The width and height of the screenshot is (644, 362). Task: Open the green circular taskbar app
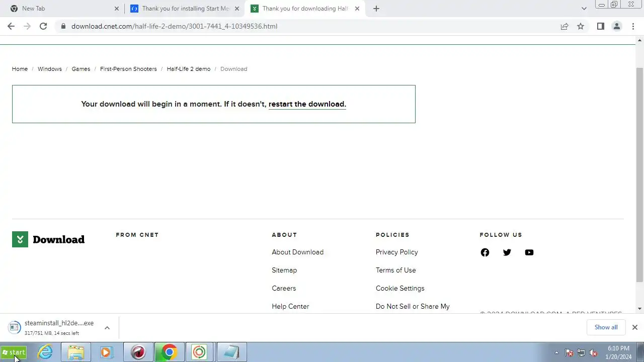200,352
